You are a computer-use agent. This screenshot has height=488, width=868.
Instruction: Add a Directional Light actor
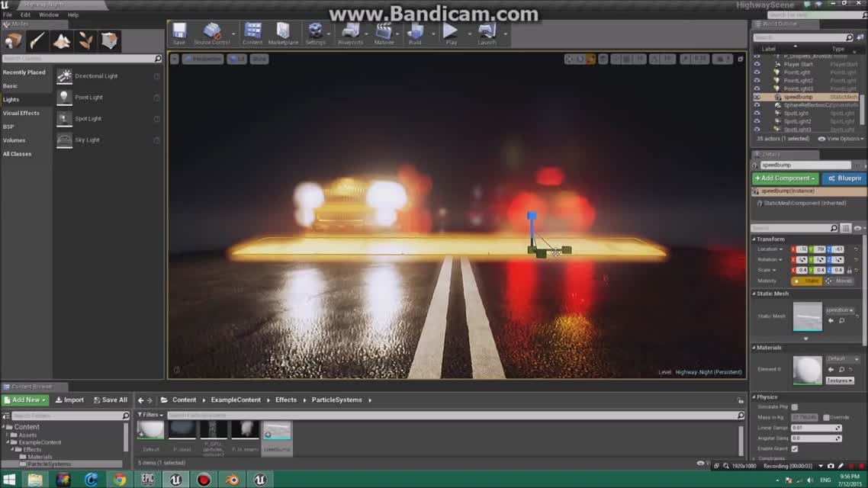[108, 75]
